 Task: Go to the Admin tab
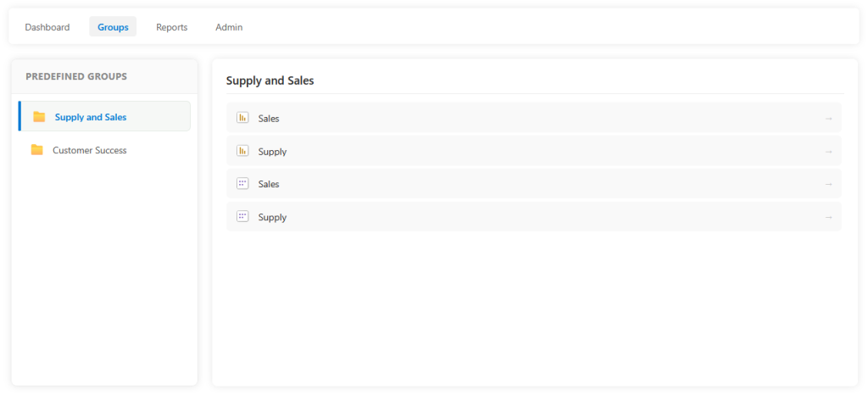[x=229, y=27]
